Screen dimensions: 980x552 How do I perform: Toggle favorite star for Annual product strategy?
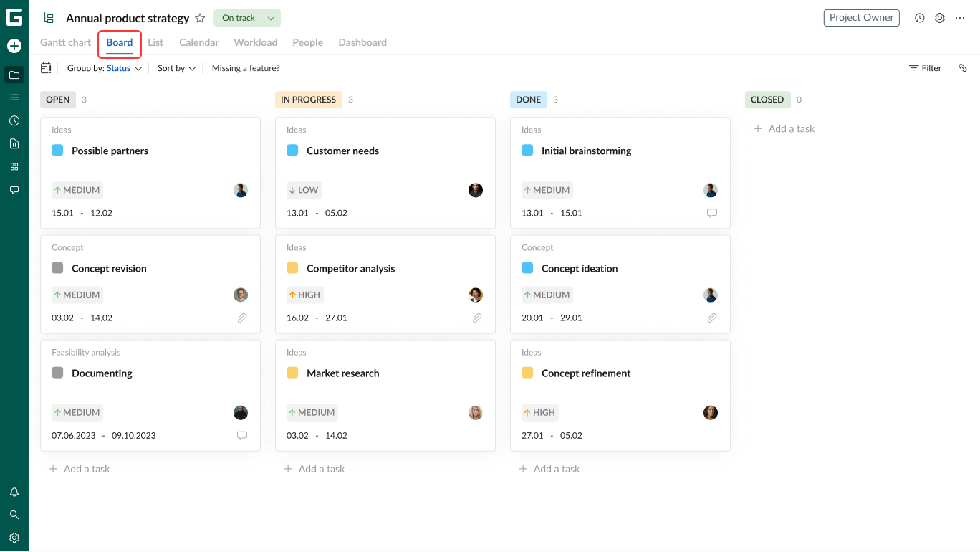pyautogui.click(x=200, y=18)
